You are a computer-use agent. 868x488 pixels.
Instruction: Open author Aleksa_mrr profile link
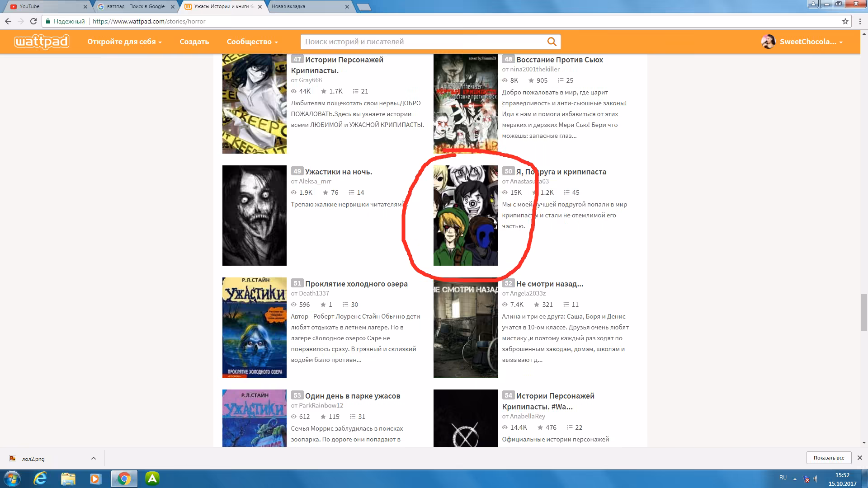pos(315,181)
